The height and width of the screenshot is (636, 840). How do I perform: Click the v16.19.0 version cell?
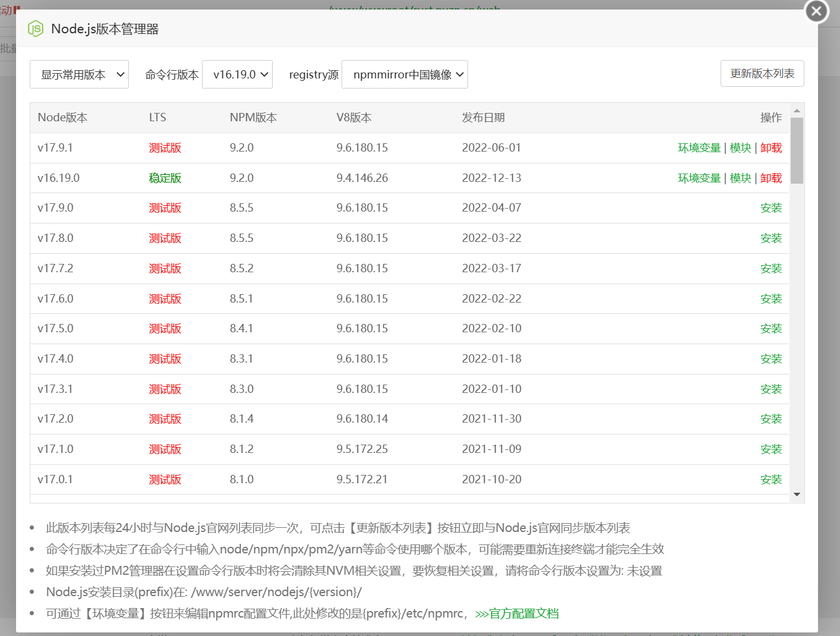point(58,178)
